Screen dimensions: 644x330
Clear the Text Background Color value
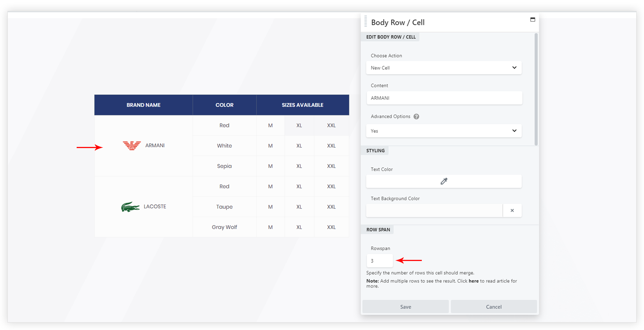(512, 211)
